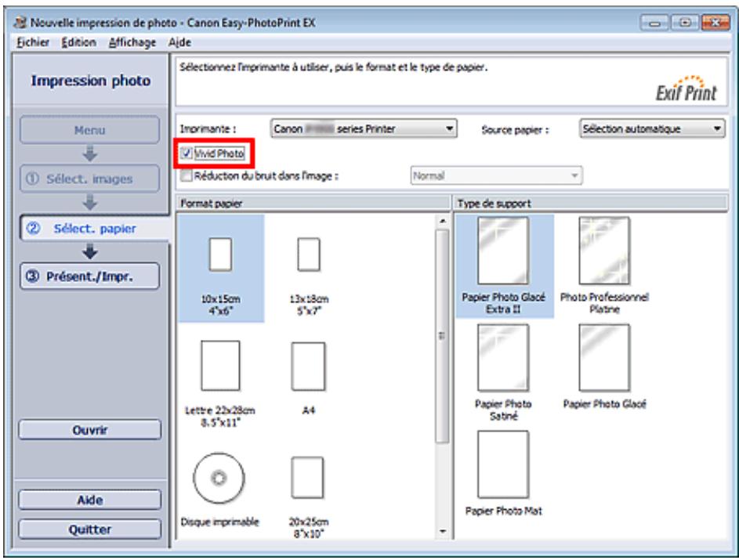Click the Quitter button
This screenshot has height=560, width=739.
pyautogui.click(x=89, y=529)
